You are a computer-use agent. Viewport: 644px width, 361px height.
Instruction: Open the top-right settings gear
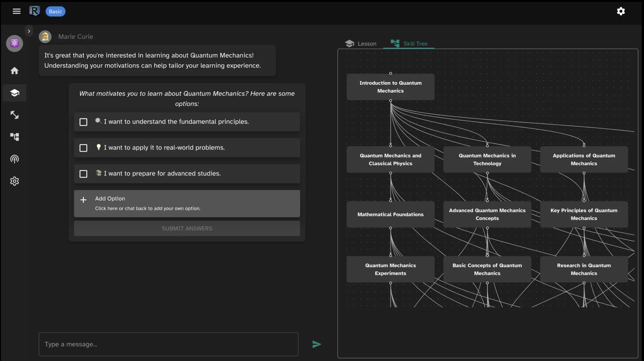[x=620, y=11]
